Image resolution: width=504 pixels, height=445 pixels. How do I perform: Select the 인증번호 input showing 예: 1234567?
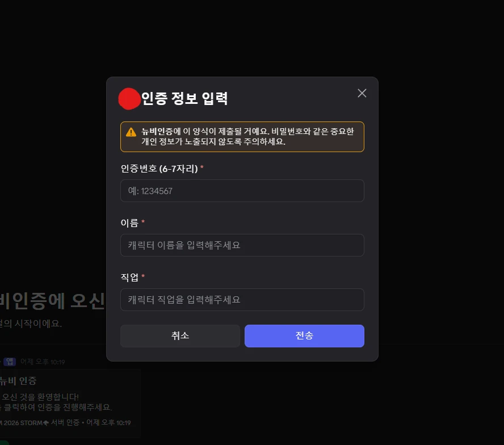(x=242, y=191)
